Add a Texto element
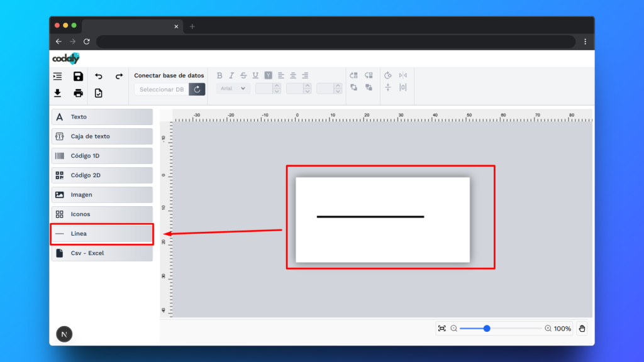This screenshot has width=644, height=362. [x=103, y=117]
